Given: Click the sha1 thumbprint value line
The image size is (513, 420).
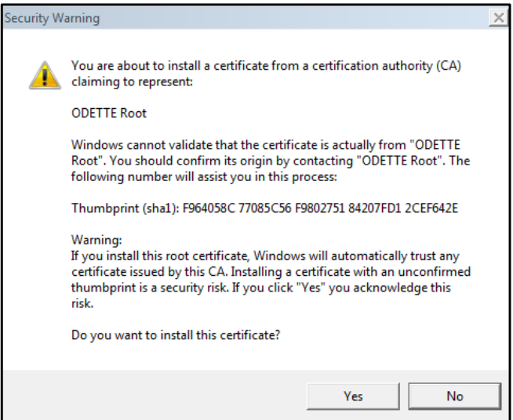Looking at the screenshot, I should (264, 208).
